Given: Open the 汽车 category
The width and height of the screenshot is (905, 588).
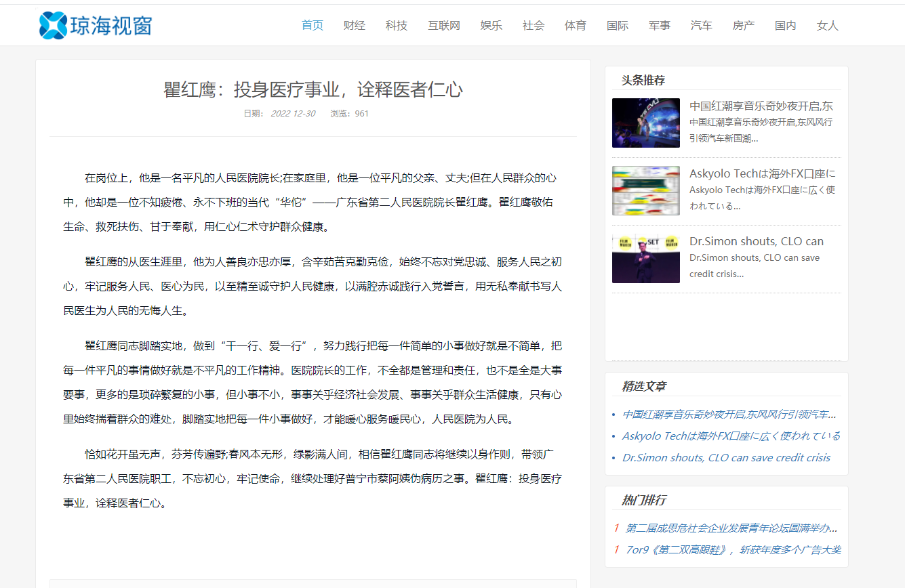Looking at the screenshot, I should [702, 26].
